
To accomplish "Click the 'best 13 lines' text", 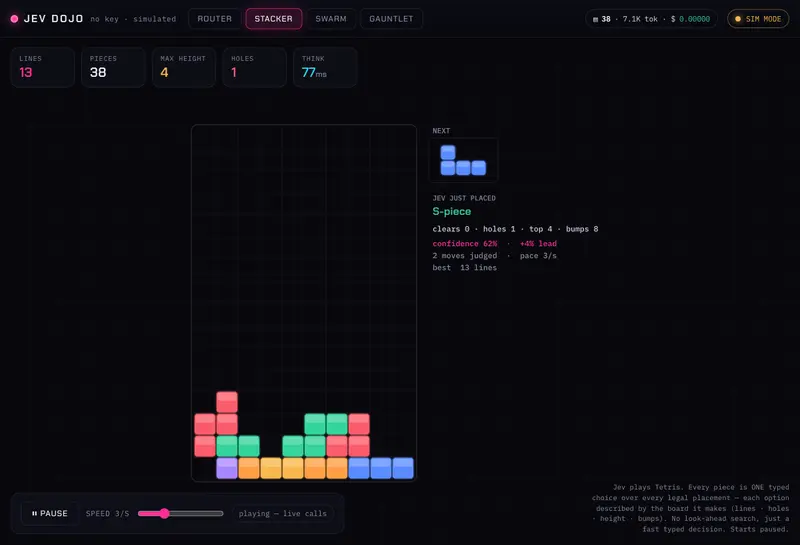I will 464,267.
